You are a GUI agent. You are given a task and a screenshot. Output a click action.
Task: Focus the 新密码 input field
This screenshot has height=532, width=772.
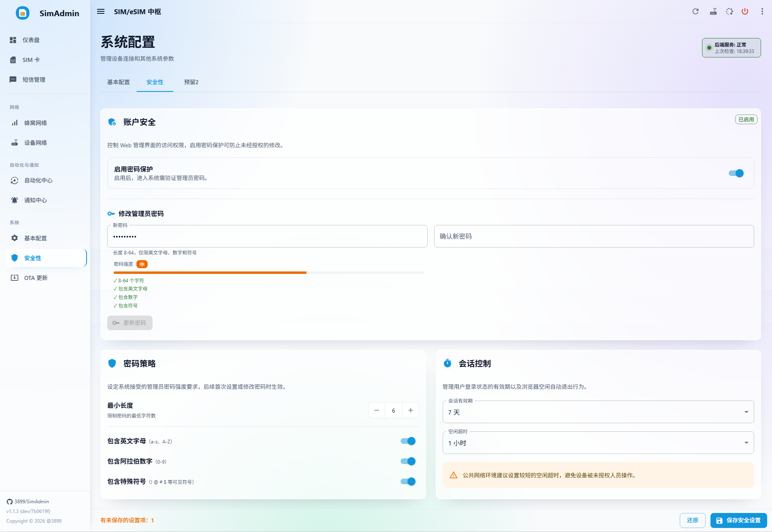267,236
